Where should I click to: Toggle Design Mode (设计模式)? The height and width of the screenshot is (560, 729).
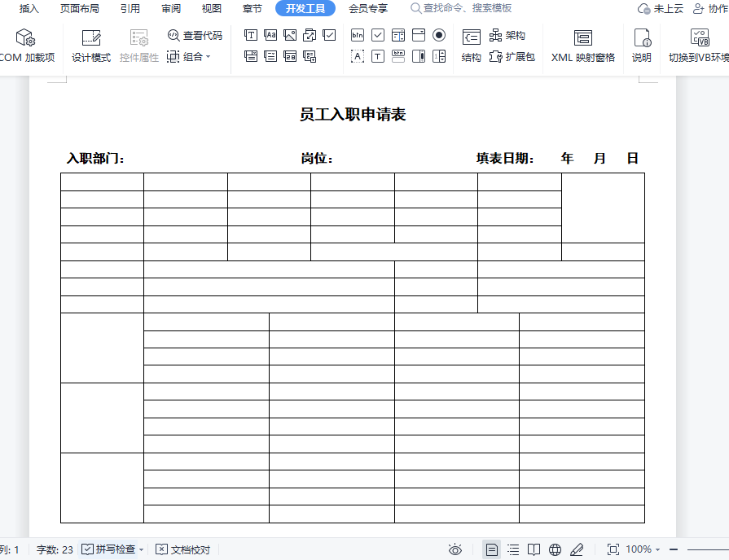[x=91, y=46]
